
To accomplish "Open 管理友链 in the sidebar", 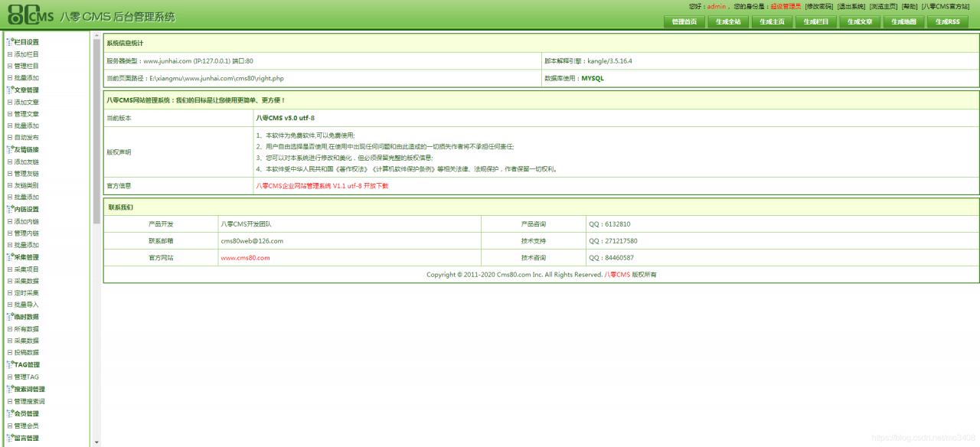I will [26, 174].
